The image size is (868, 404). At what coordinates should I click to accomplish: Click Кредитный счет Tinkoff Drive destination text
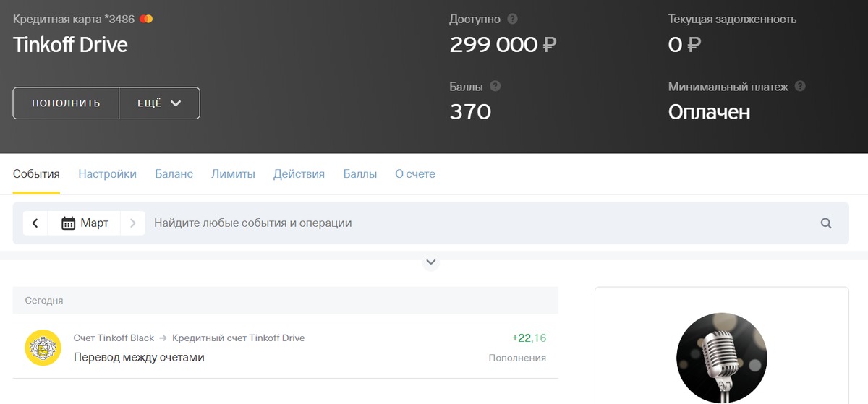(x=239, y=338)
